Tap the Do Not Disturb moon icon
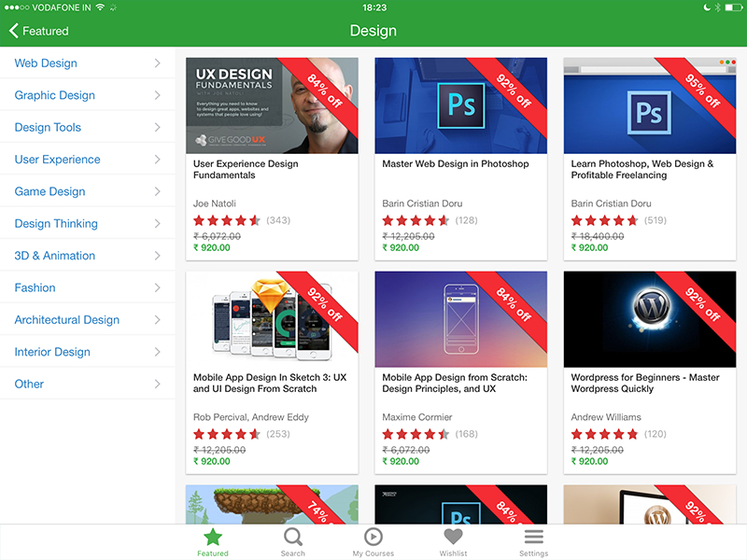Viewport: 747px width, 560px height. tap(707, 7)
